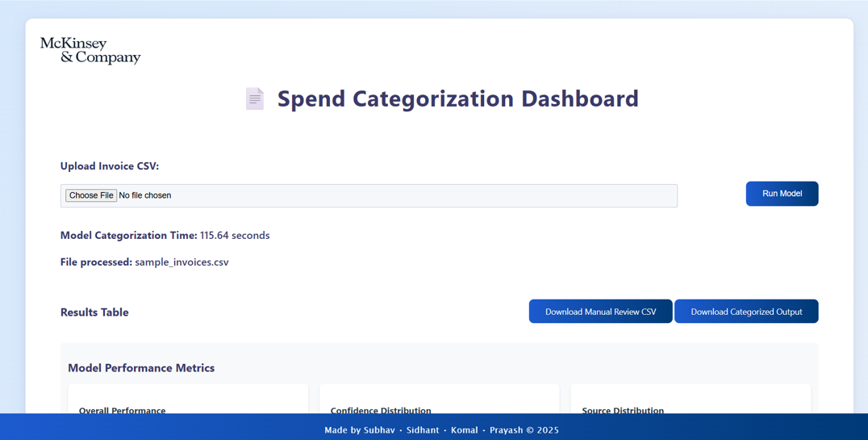Click the 'No file chosen' text
868x440 pixels.
(x=145, y=195)
